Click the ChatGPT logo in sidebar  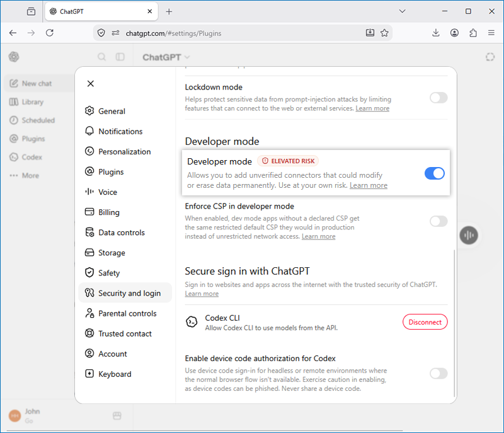[x=14, y=57]
